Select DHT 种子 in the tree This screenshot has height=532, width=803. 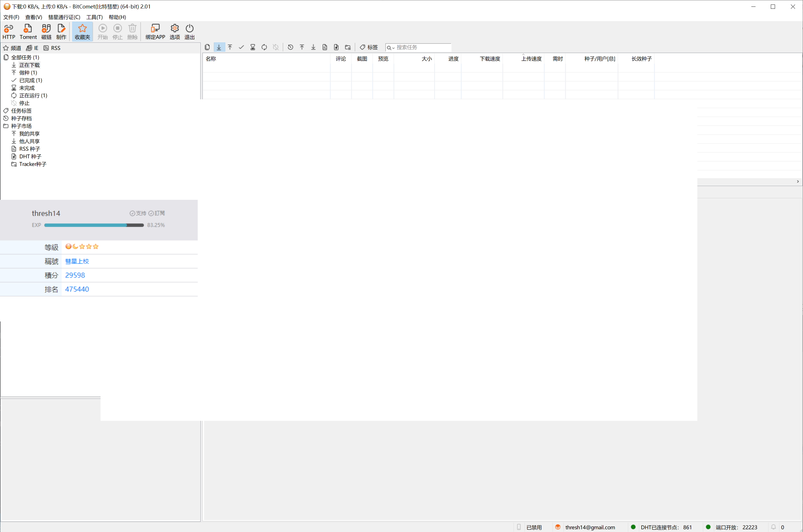pos(30,156)
